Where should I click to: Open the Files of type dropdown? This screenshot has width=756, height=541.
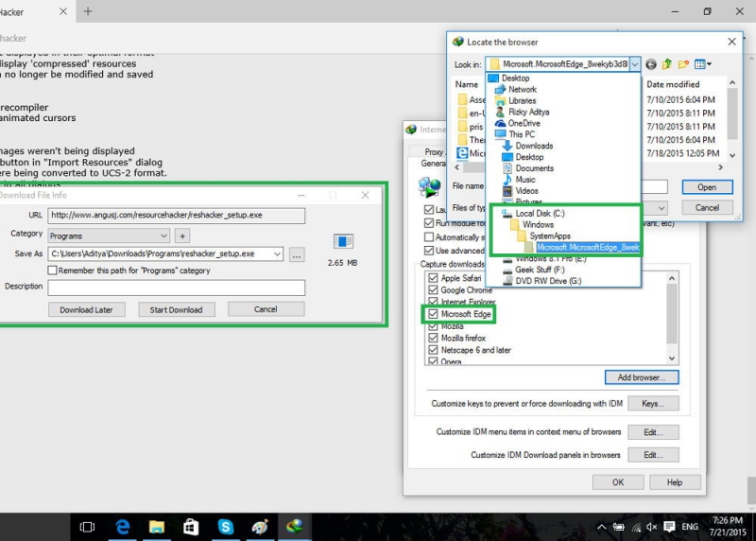(x=661, y=208)
